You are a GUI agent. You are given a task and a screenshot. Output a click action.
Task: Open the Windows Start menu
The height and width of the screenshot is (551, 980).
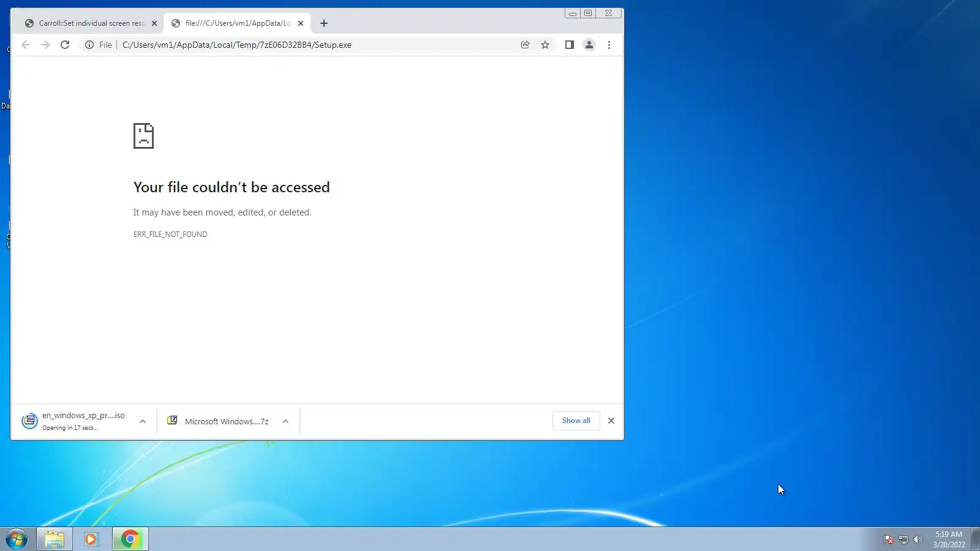point(17,539)
